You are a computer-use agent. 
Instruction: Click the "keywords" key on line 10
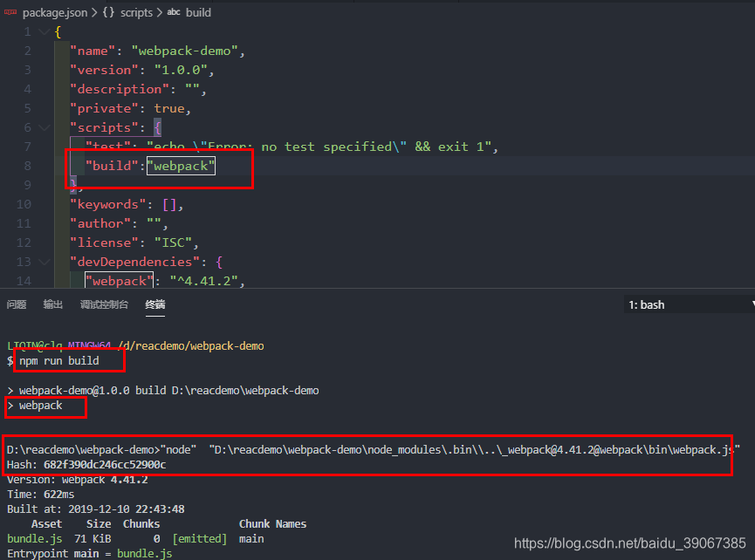pyautogui.click(x=108, y=204)
